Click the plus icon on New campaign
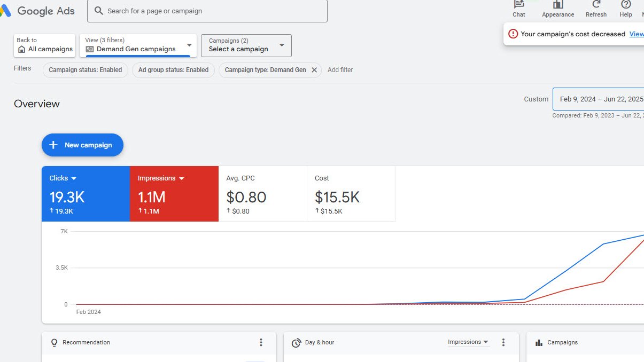Image resolution: width=644 pixels, height=362 pixels. tap(53, 145)
